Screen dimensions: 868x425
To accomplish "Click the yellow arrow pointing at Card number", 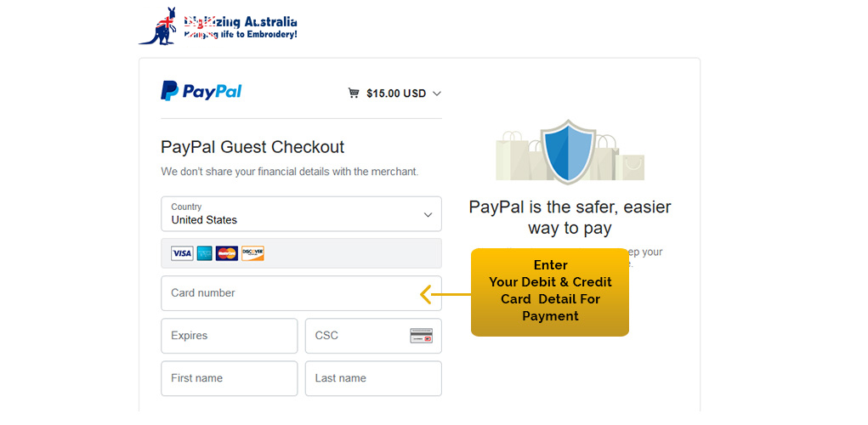I will 427,295.
